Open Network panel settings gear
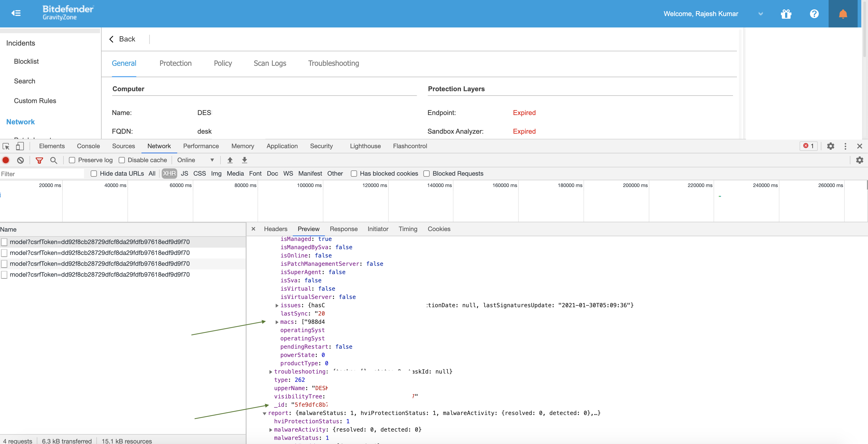 [x=859, y=160]
